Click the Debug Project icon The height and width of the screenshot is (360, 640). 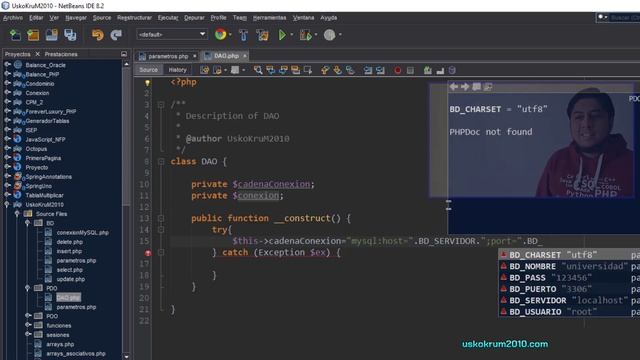(305, 35)
